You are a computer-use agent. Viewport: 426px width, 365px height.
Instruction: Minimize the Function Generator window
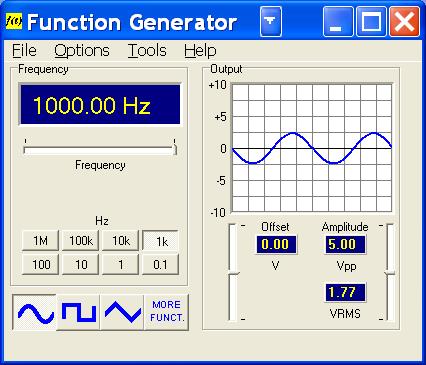[x=338, y=22]
